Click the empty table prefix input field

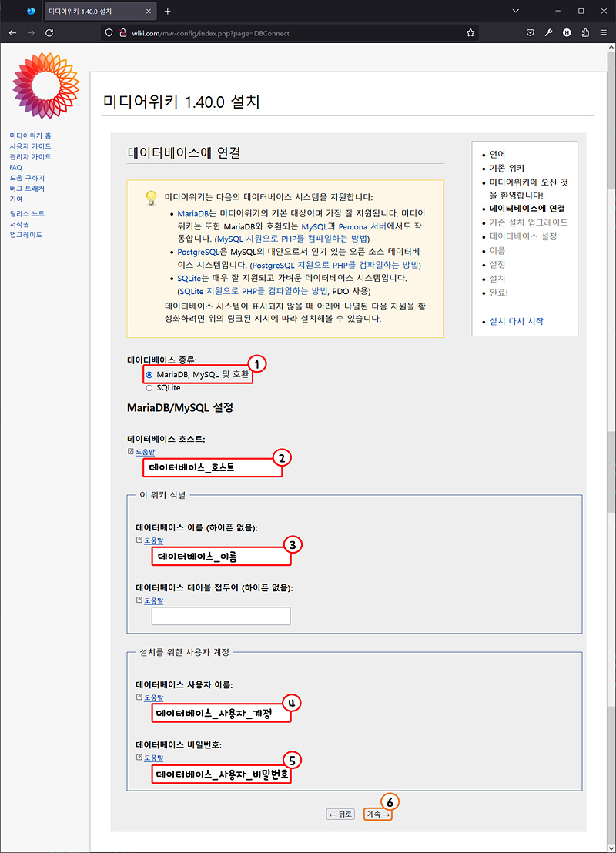coord(221,616)
